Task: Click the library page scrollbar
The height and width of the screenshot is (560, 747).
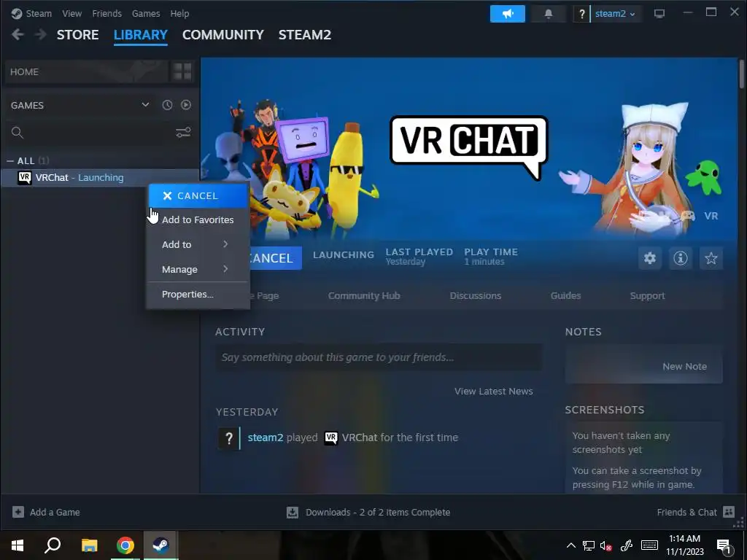Action: tap(742, 74)
